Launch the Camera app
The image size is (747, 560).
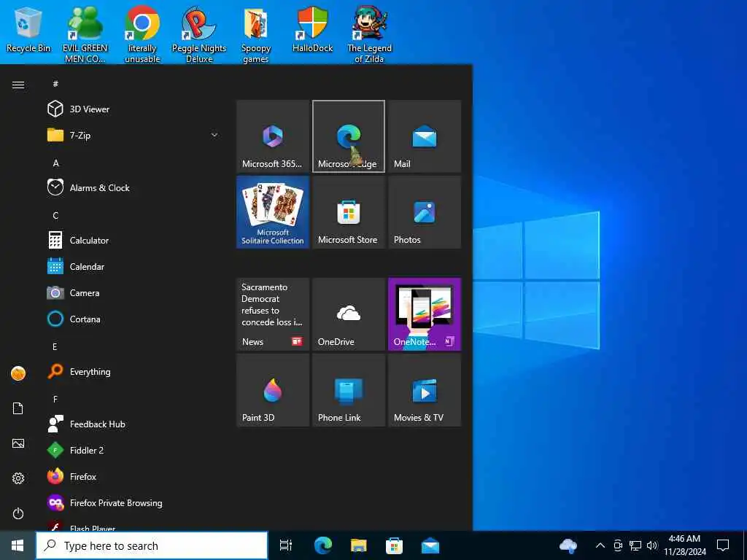tap(133, 293)
